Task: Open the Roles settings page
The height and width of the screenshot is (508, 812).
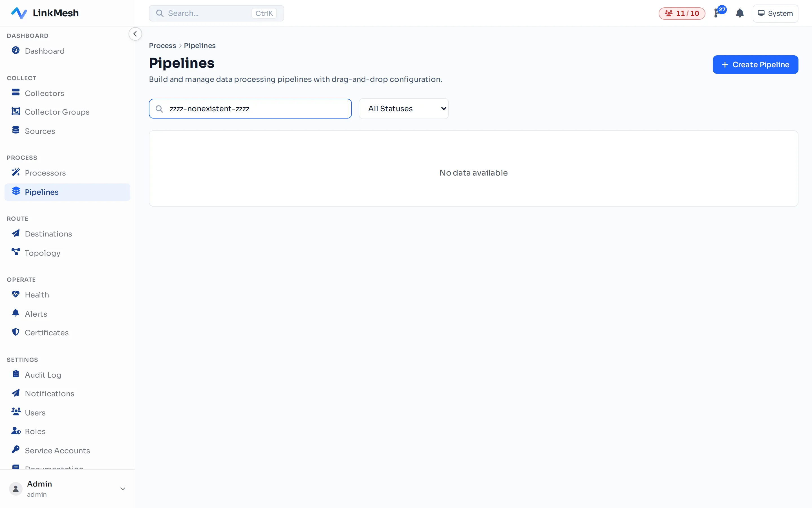Action: click(67, 432)
